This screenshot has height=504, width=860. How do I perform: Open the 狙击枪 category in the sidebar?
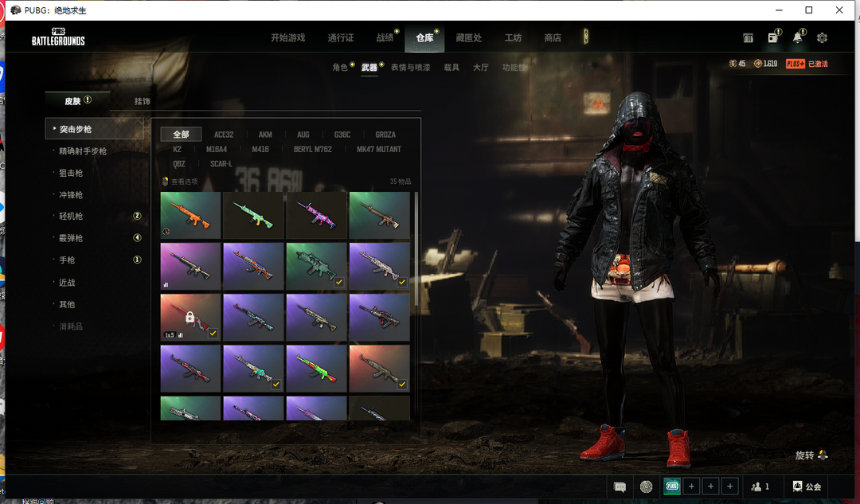pos(71,173)
